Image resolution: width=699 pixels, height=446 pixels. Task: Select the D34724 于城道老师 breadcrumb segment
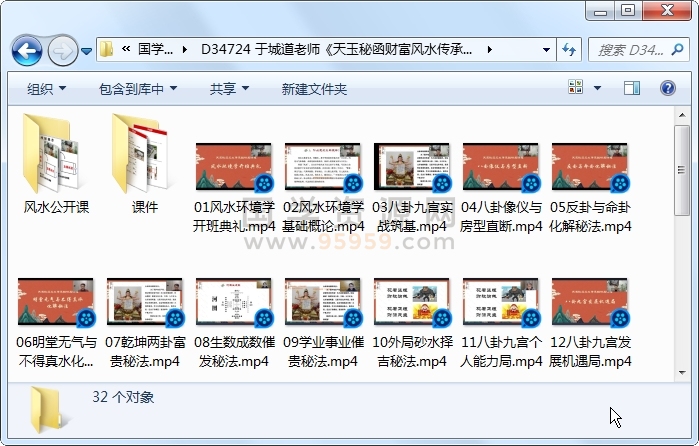pos(336,49)
